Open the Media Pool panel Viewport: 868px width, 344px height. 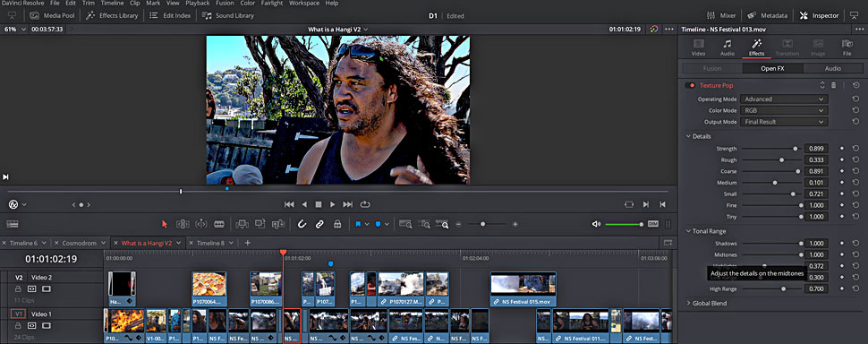(52, 15)
